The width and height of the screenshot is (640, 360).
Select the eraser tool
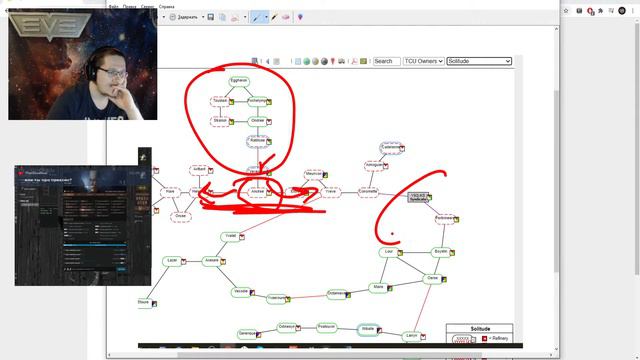286,17
